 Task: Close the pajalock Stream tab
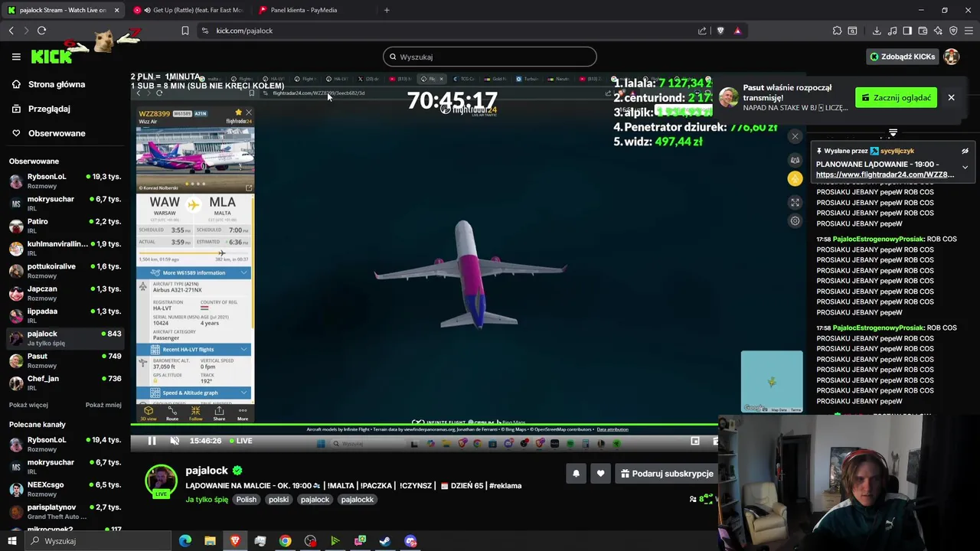point(116,10)
